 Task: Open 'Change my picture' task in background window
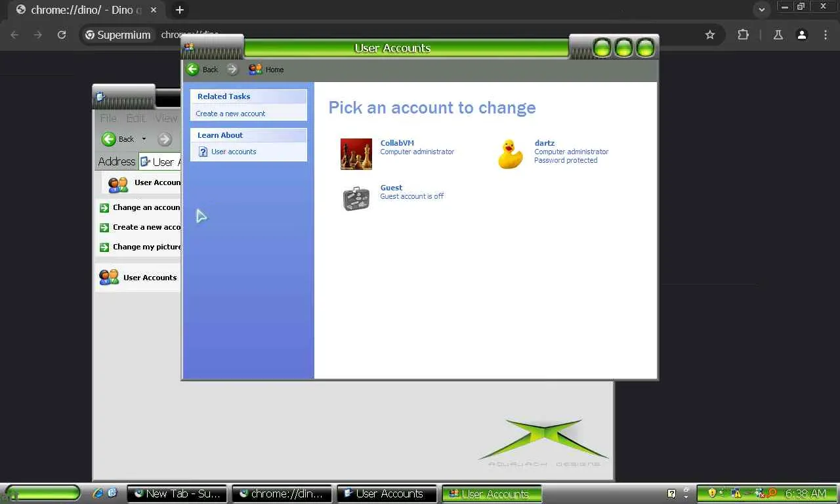[x=147, y=247]
